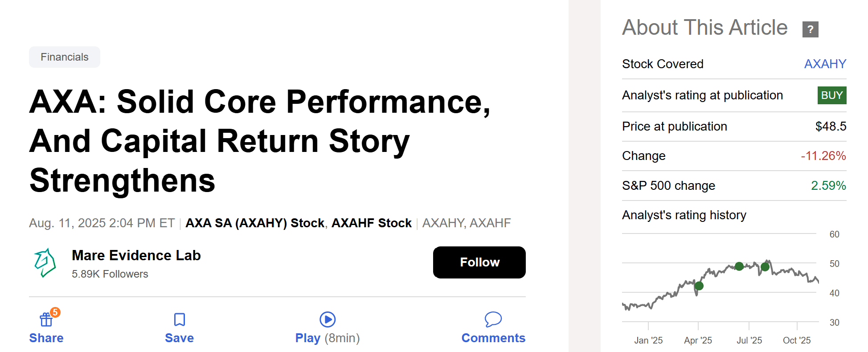Click the AXA SA (AXAHY) Stock ticker
Image resolution: width=868 pixels, height=352 pixels.
pos(255,223)
